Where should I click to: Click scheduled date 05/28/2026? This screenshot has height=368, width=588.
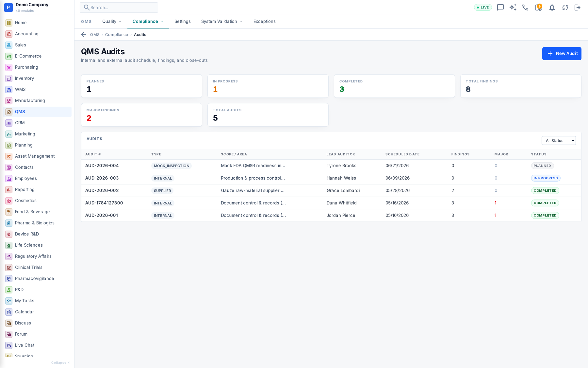397,191
